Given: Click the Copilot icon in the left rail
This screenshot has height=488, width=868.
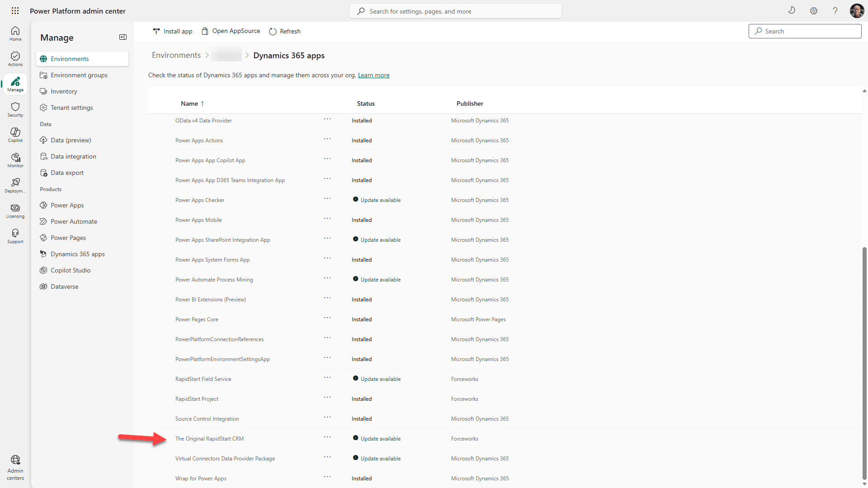Looking at the screenshot, I should tap(15, 134).
